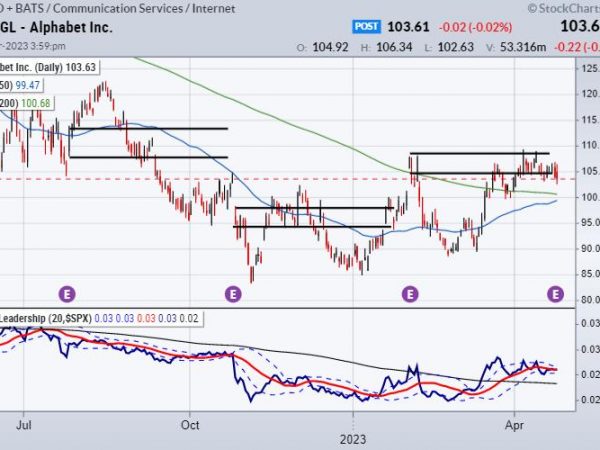
Task: Select the open price 104.92
Action: click(x=330, y=47)
